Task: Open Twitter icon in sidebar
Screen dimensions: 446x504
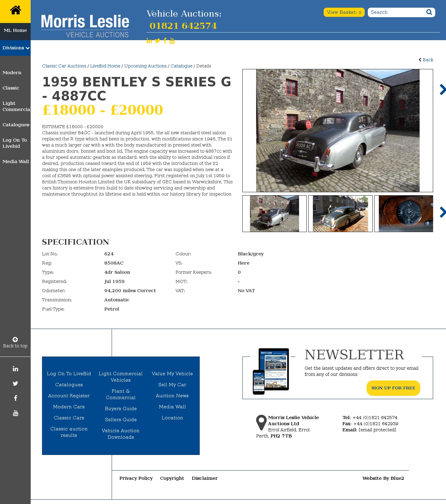Action: click(15, 384)
